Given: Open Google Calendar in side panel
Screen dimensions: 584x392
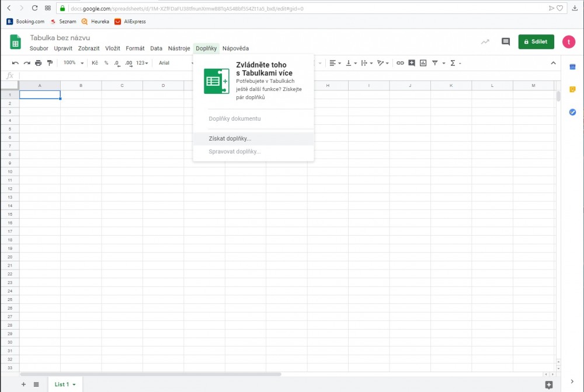Looking at the screenshot, I should coord(572,67).
